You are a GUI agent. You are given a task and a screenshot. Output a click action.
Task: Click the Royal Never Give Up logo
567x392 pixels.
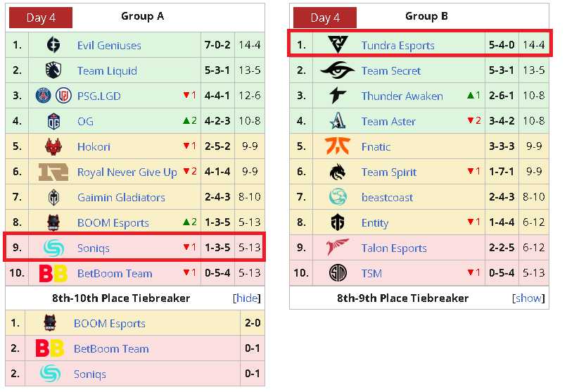pyautogui.click(x=53, y=172)
